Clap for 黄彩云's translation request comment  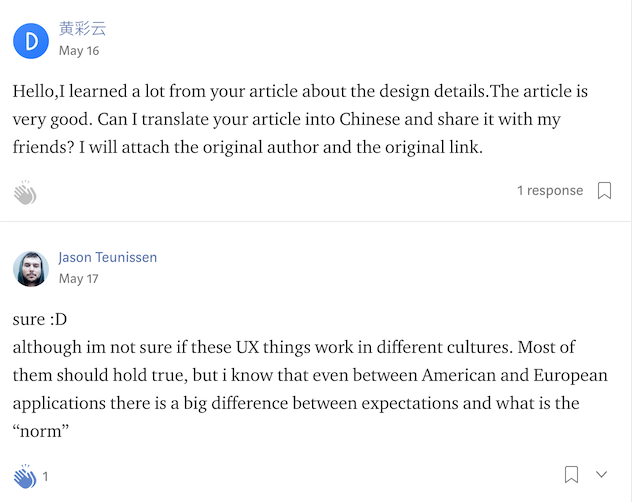pos(25,193)
